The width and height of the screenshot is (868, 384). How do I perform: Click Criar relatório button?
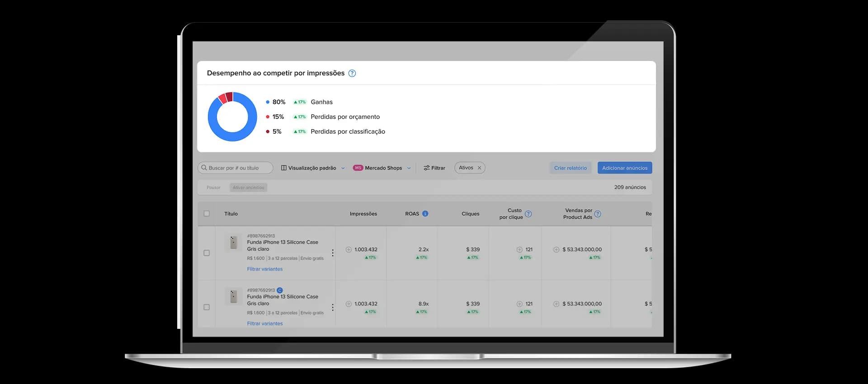(x=571, y=168)
